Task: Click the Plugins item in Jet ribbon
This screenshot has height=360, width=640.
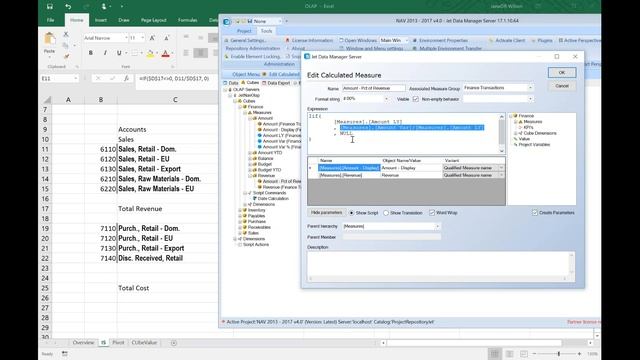Action: 542,40
